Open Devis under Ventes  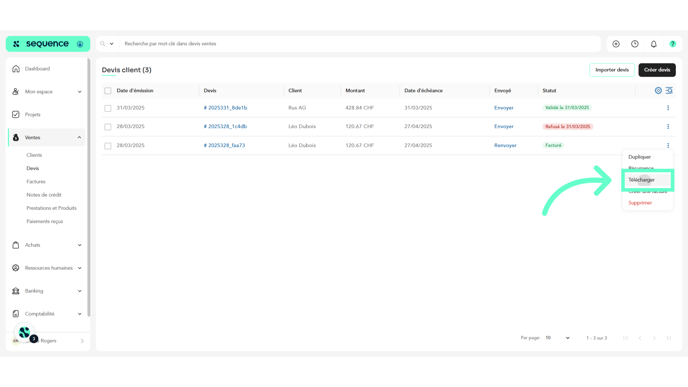[x=32, y=168]
